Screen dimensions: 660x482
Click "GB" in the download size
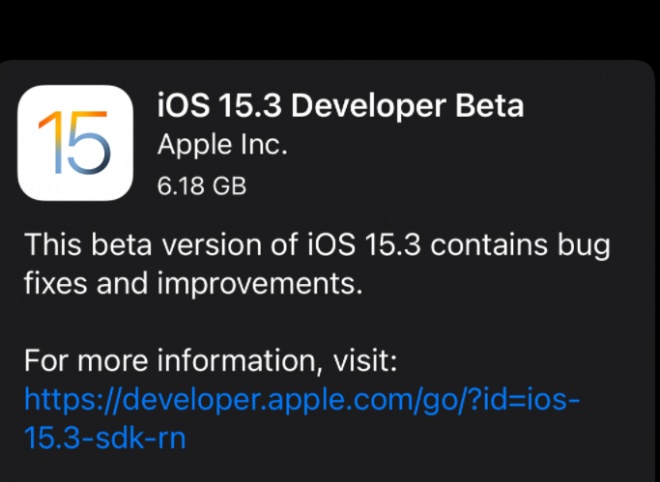229,186
